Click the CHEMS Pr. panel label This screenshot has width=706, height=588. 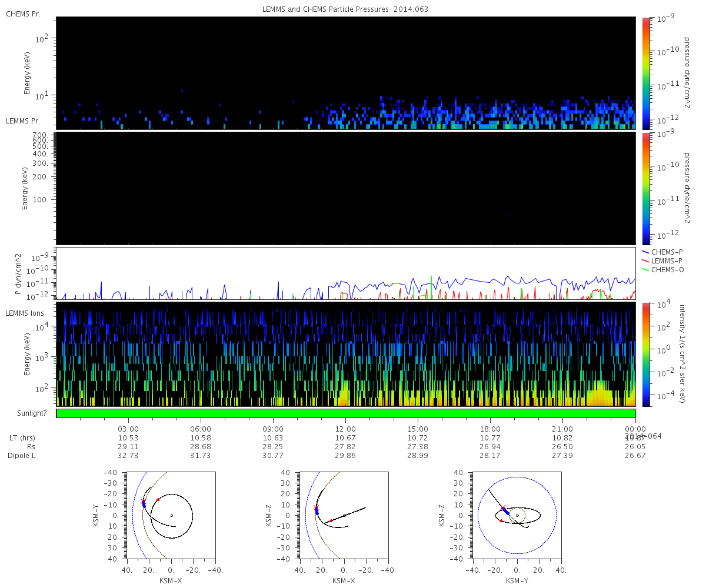[x=23, y=14]
